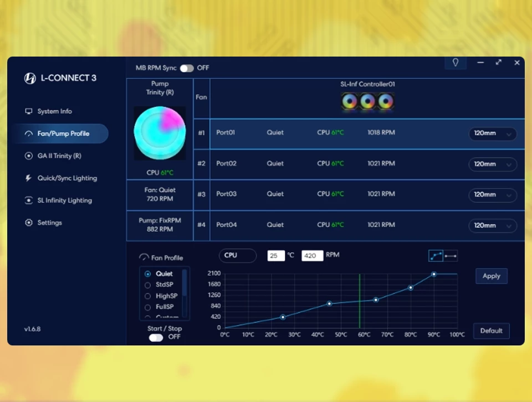Click the L-CONNECT 3 logo icon
The image size is (532, 402).
coord(30,78)
